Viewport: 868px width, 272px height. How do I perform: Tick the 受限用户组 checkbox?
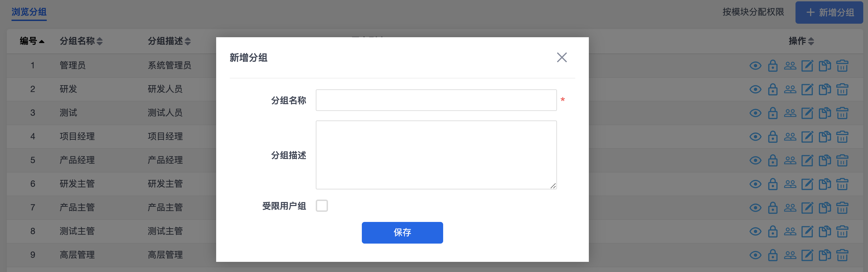point(322,206)
